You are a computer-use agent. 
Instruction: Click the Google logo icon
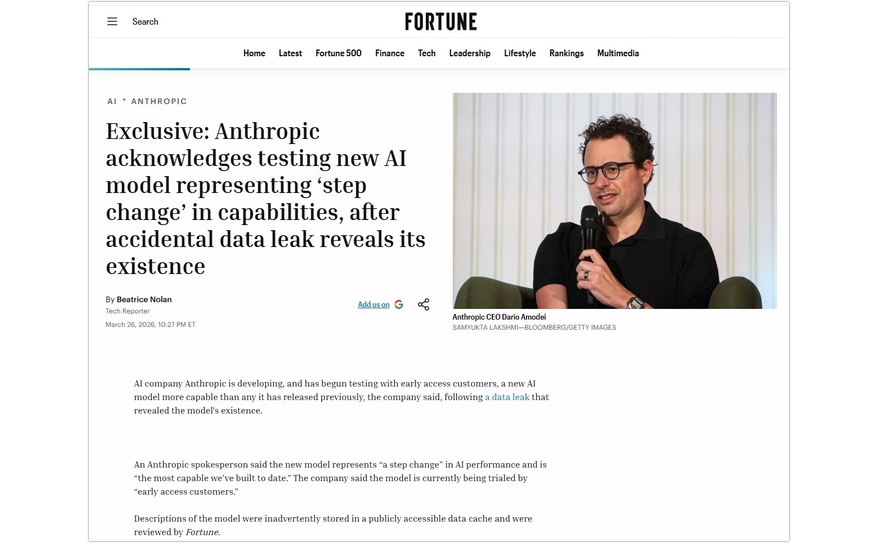point(399,305)
